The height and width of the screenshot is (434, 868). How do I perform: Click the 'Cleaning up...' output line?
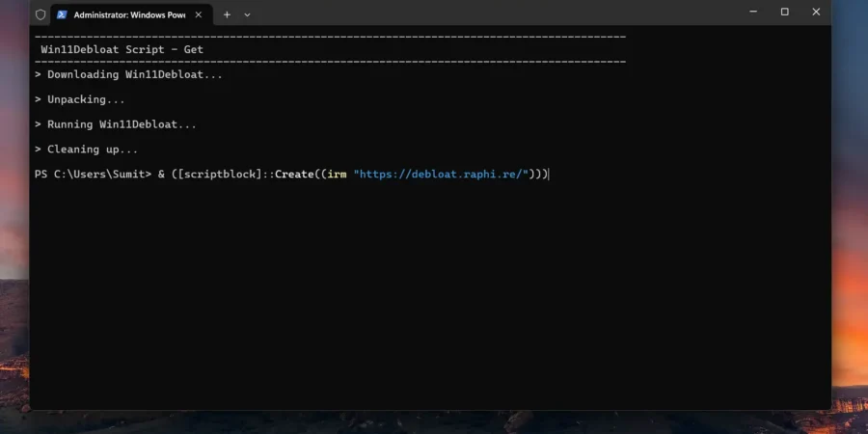(x=87, y=149)
